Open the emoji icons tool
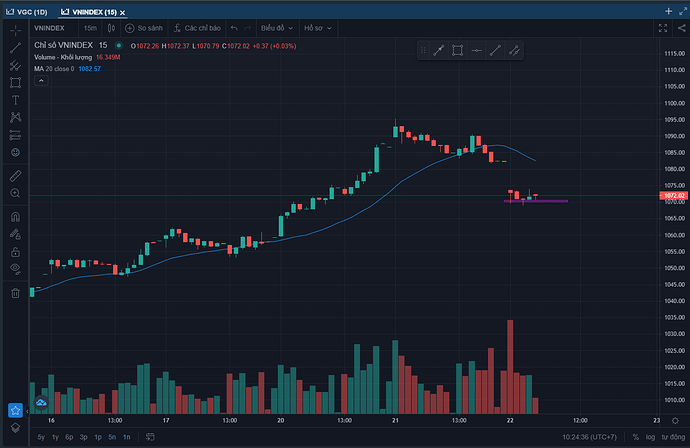Screen dimensions: 690x448 click(15, 153)
